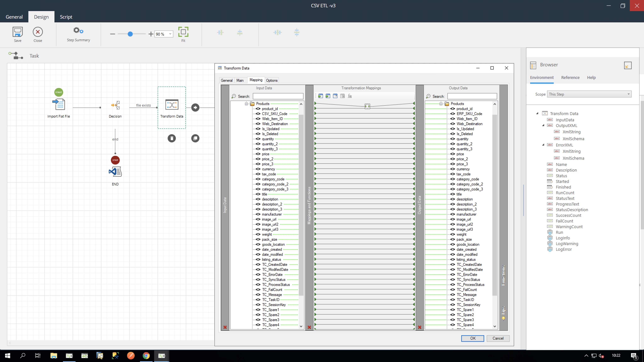Image resolution: width=644 pixels, height=362 pixels.
Task: Select manufacturer in the Input Data tree
Action: (x=272, y=214)
